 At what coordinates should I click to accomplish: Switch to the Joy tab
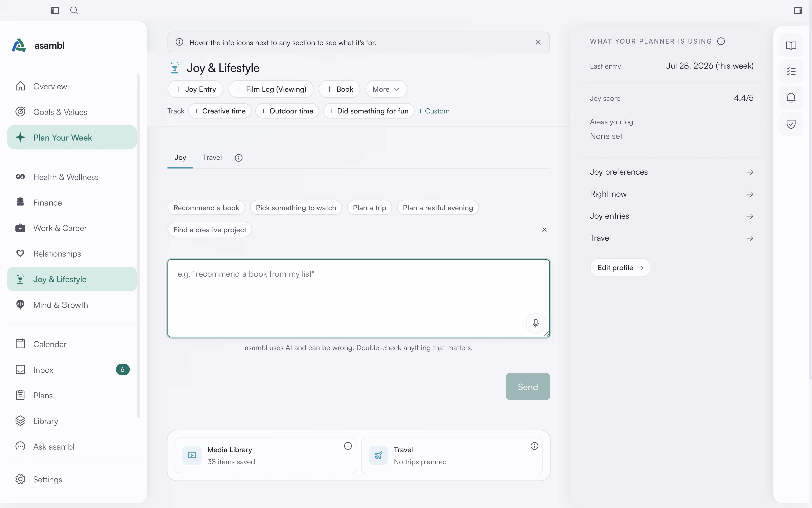180,157
